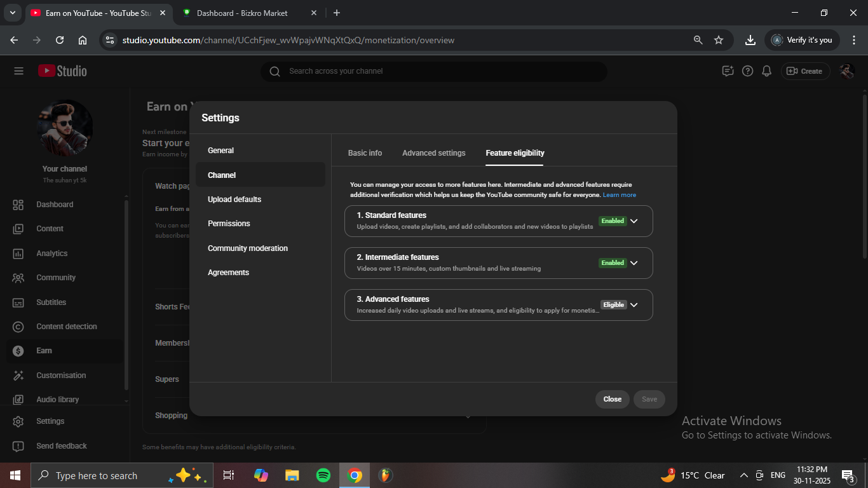The image size is (868, 488).
Task: Open the help question mark icon
Action: tap(747, 71)
